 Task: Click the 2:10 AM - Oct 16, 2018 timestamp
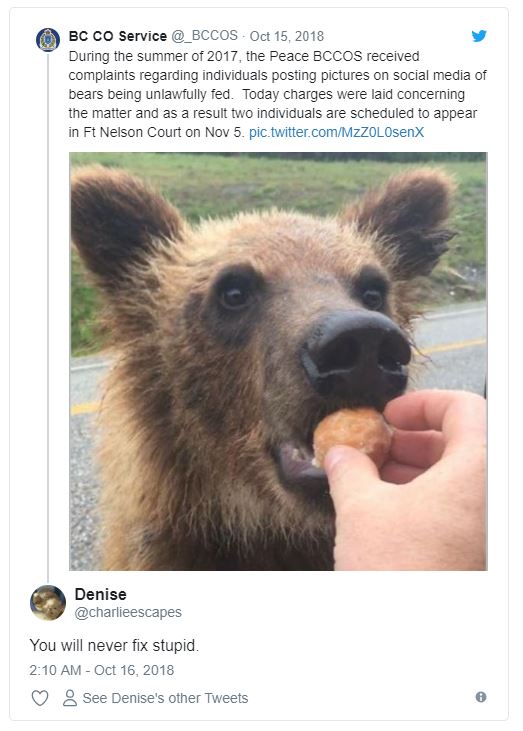(102, 670)
